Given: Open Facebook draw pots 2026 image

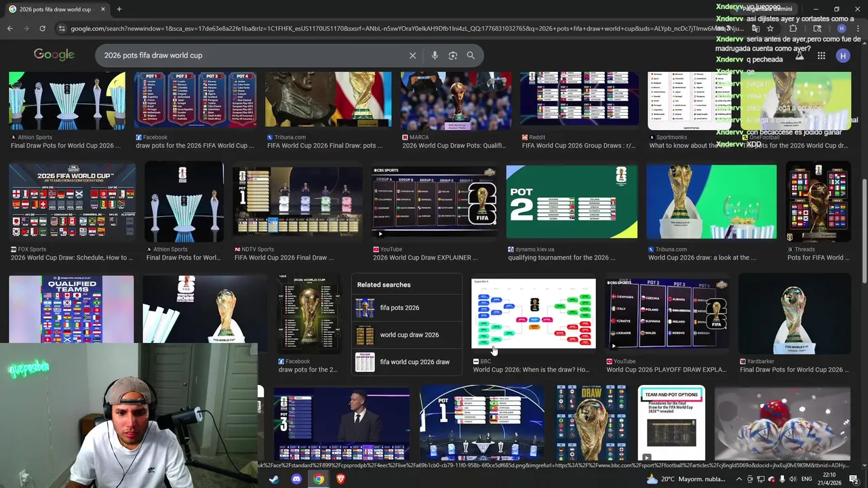Looking at the screenshot, I should (195, 100).
